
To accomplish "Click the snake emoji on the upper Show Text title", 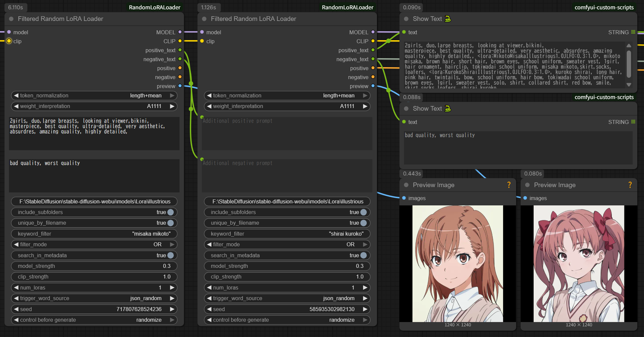I will (x=448, y=19).
